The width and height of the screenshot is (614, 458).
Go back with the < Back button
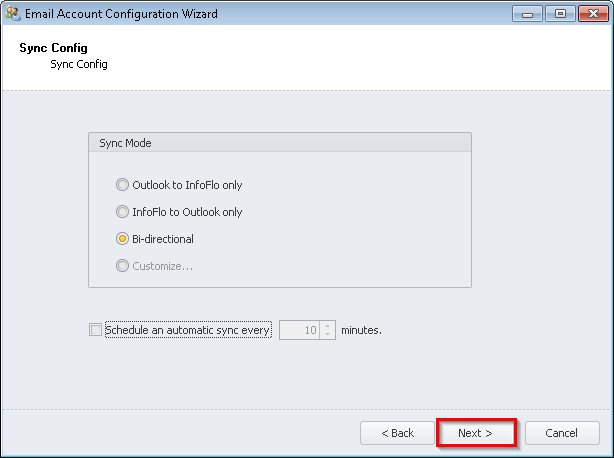397,433
